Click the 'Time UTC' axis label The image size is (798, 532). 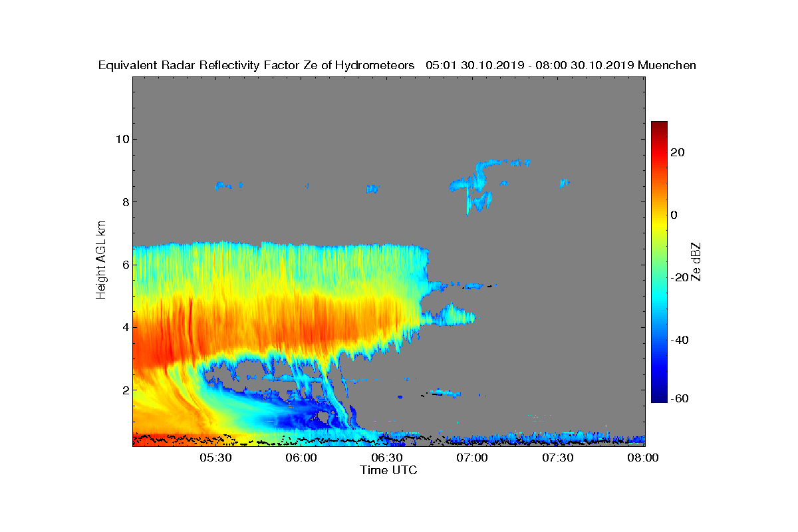(389, 470)
